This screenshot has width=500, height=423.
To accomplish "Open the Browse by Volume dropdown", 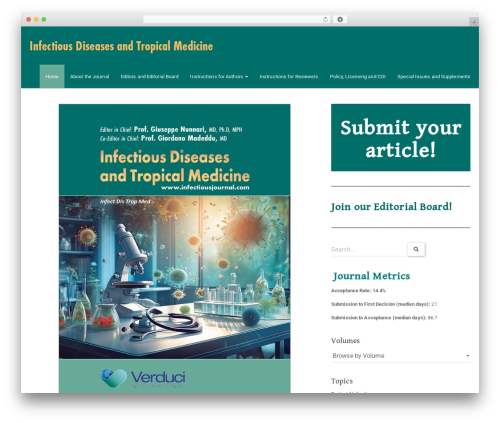I will tap(401, 356).
